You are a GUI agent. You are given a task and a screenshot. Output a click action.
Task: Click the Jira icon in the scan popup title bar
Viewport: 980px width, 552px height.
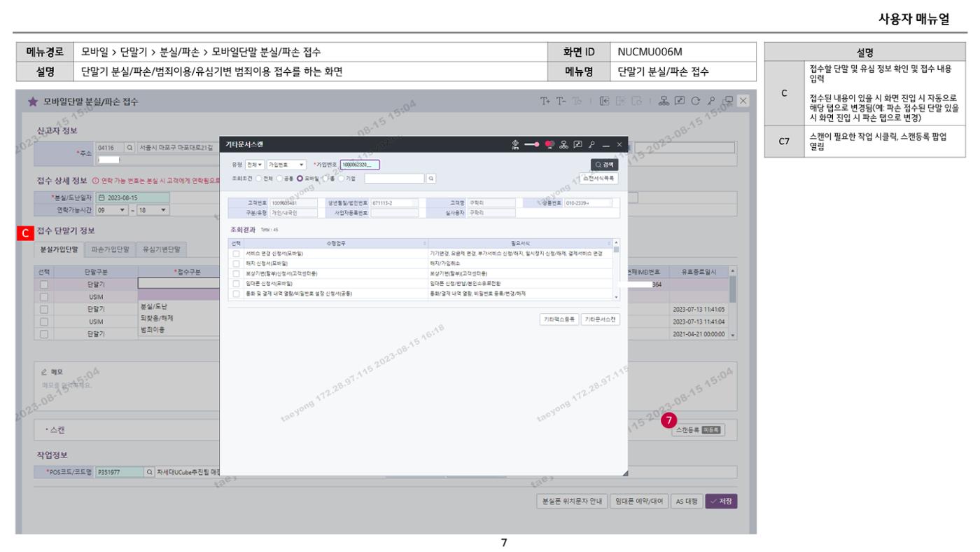[x=515, y=143]
